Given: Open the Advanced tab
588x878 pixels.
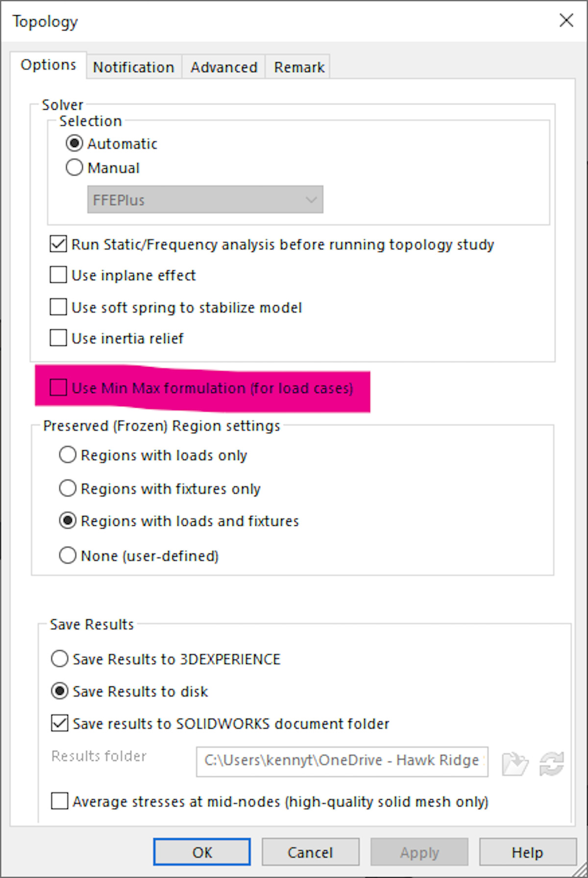Looking at the screenshot, I should [223, 67].
